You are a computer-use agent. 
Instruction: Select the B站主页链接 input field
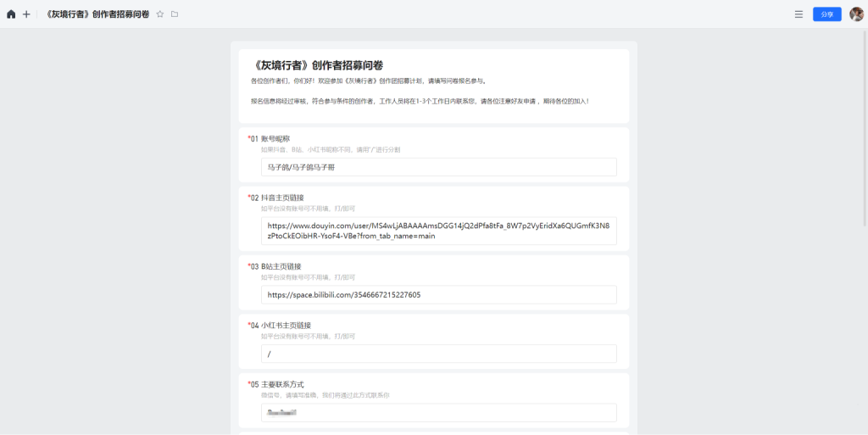click(438, 295)
